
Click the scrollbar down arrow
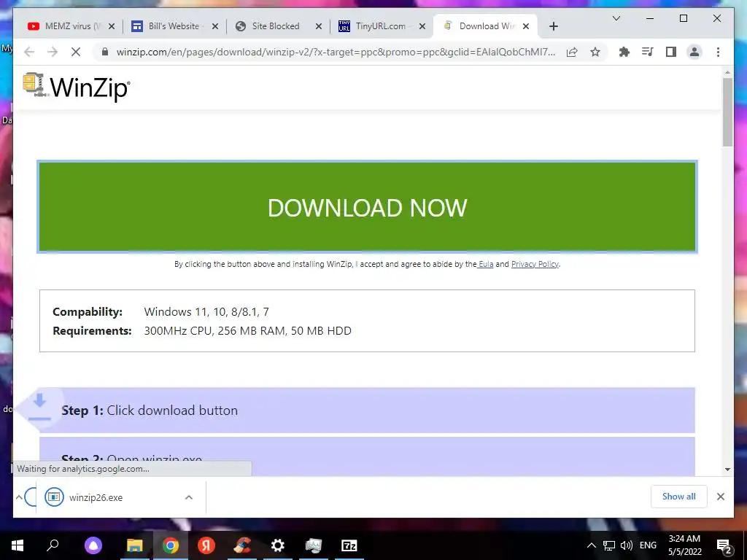click(x=727, y=470)
